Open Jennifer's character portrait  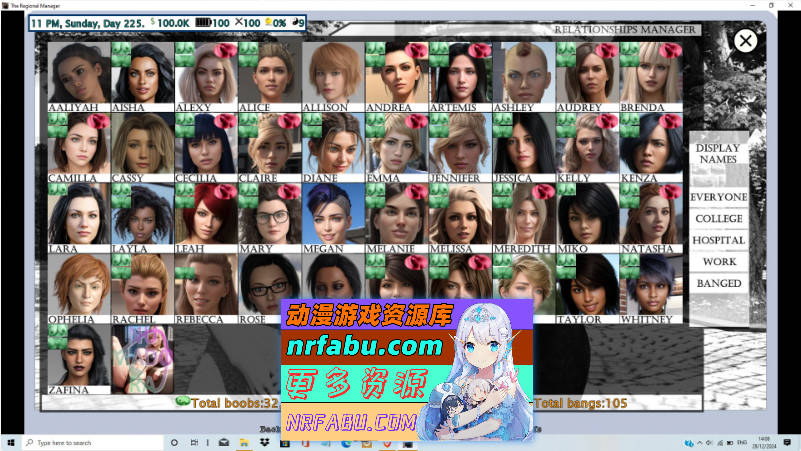pos(459,143)
